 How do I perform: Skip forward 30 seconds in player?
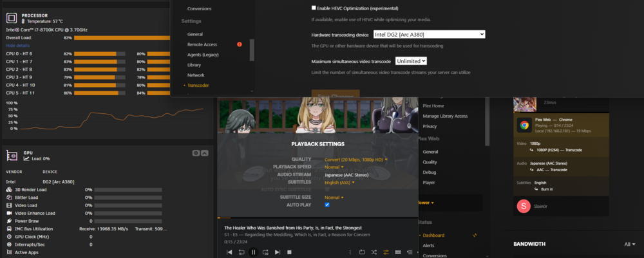coord(265,252)
